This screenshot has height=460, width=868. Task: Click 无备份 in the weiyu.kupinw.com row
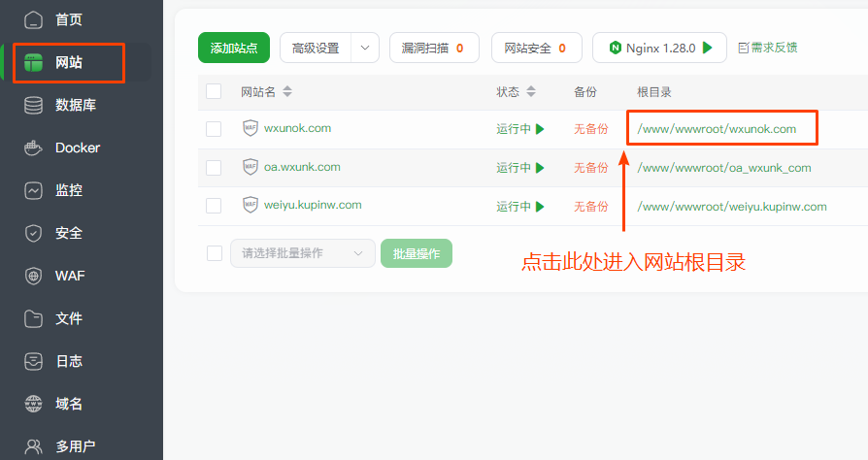pyautogui.click(x=590, y=207)
